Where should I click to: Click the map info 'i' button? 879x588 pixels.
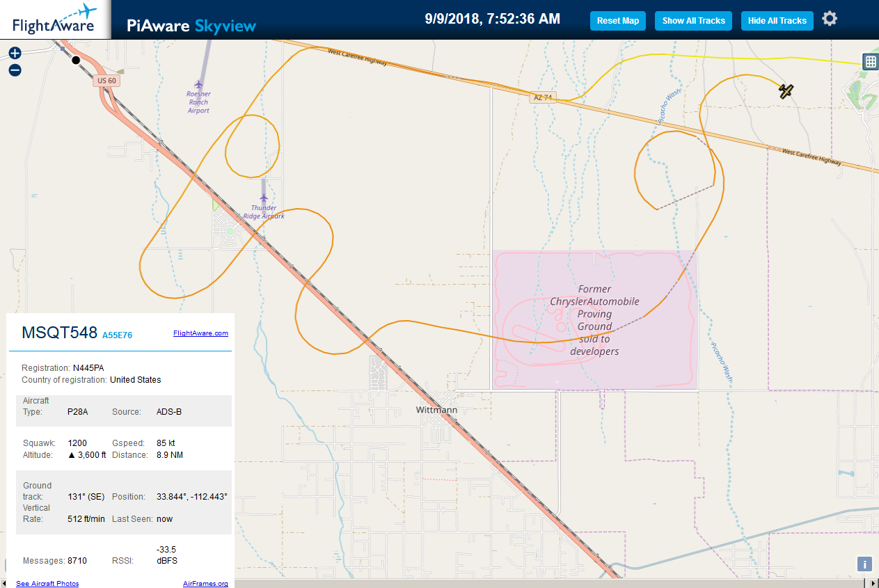pos(864,564)
